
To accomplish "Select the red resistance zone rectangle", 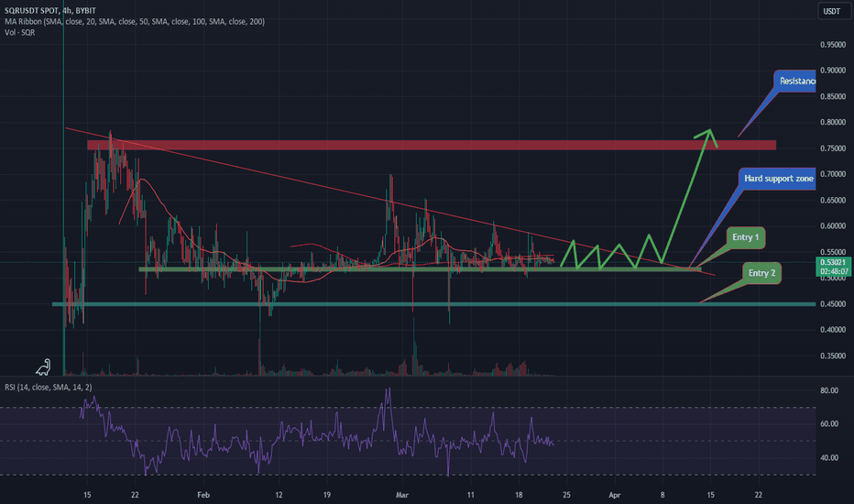I will click(432, 145).
